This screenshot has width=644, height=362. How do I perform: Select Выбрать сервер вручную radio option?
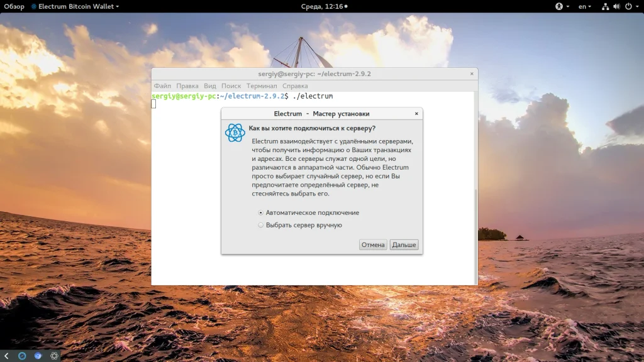301,225
